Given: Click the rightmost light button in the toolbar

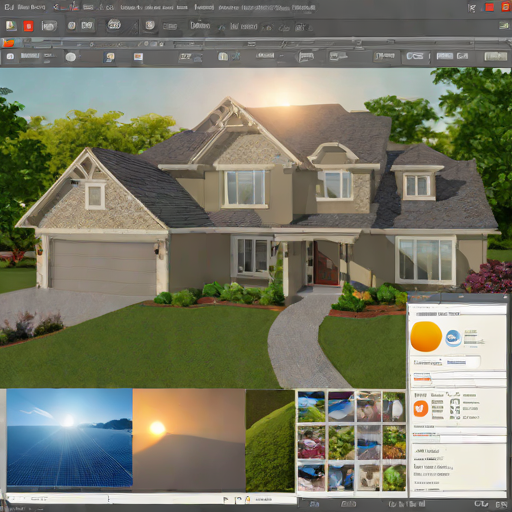Looking at the screenshot, I should tap(496, 56).
